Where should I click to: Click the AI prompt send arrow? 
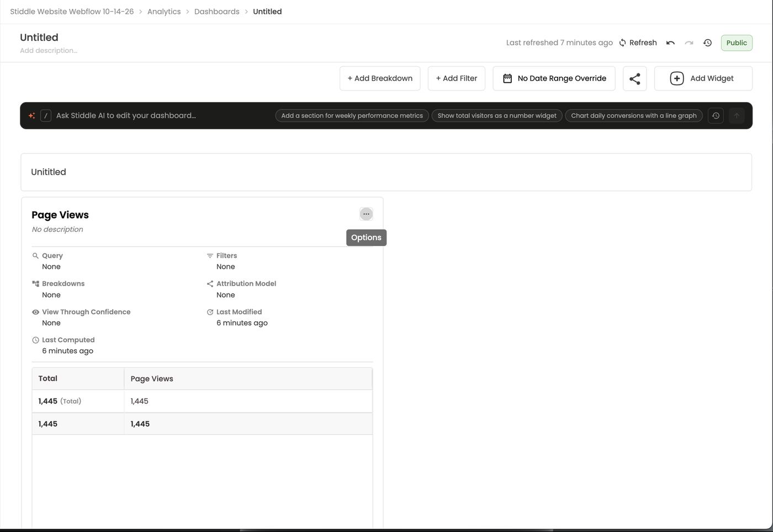737,115
